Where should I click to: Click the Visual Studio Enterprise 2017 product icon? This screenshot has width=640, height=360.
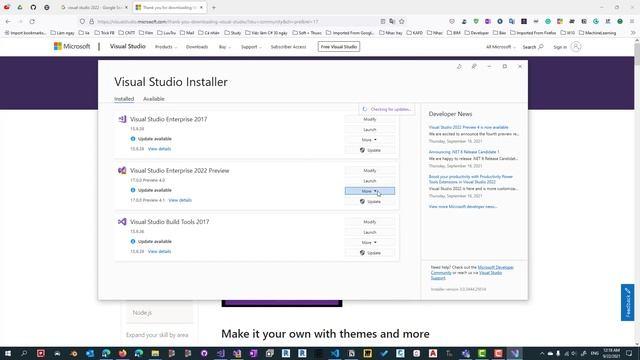click(x=122, y=119)
